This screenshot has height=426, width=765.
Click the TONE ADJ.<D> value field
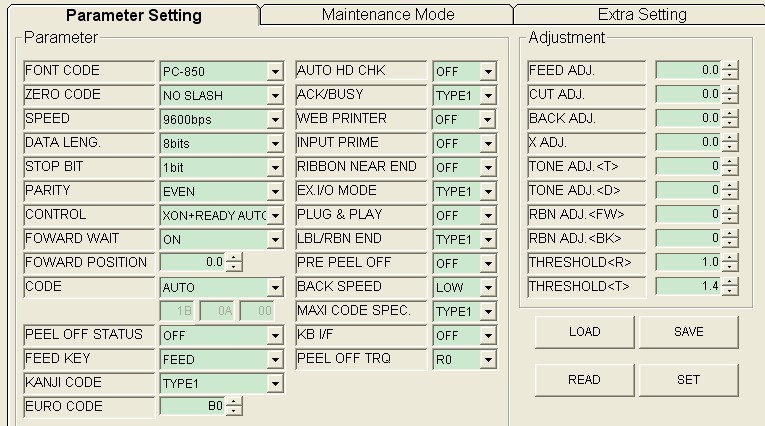pyautogui.click(x=688, y=190)
